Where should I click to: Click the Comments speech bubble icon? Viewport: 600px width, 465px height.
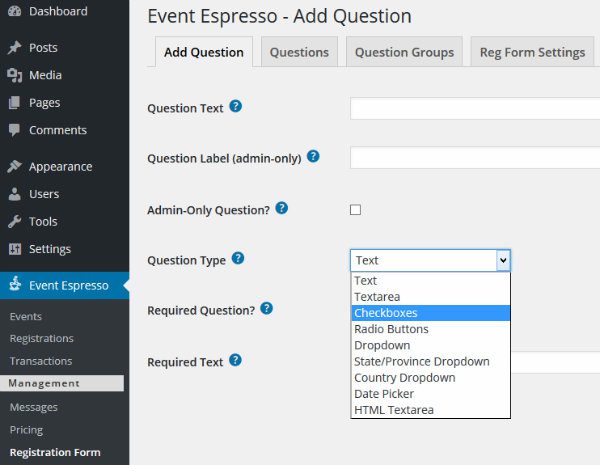[15, 130]
